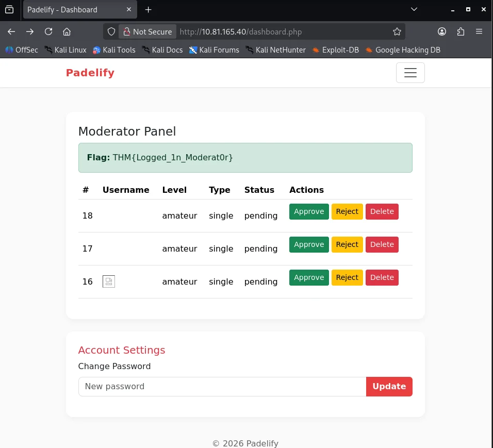
Task: Approve registration number 18
Action: 309,211
